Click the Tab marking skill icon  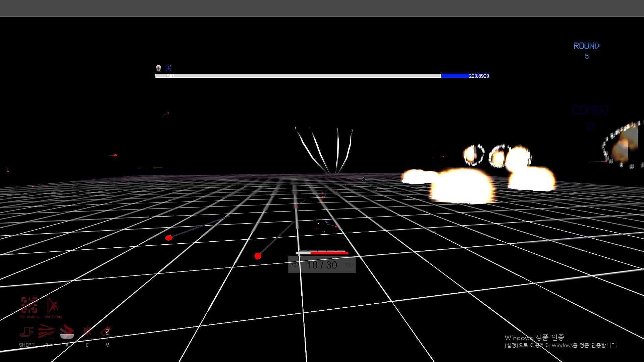coord(29,305)
